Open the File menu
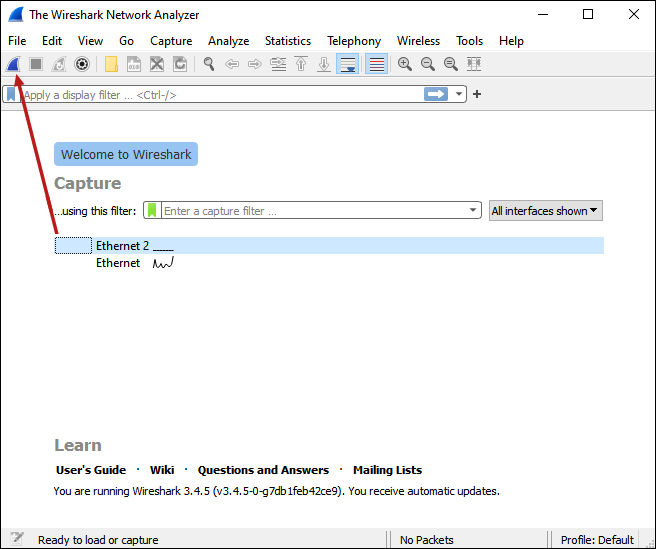Screen dimensions: 656x549 click(x=17, y=41)
